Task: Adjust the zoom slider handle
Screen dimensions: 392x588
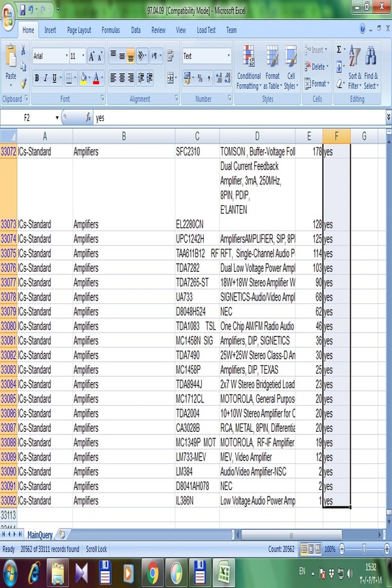Action: 364,549
